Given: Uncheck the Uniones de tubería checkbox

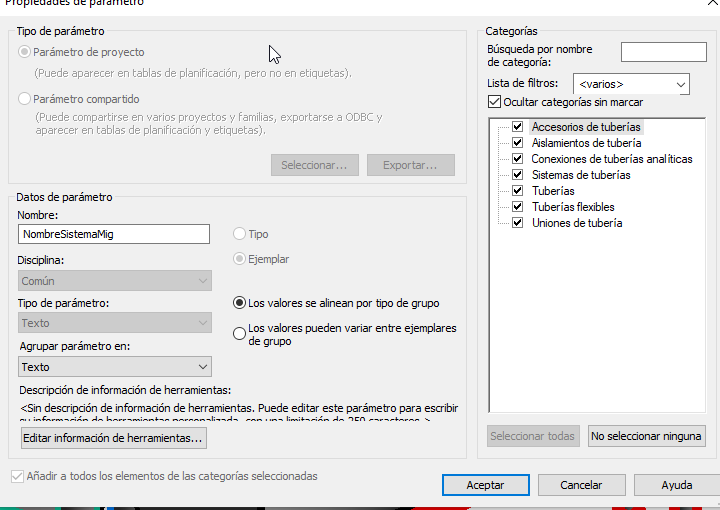Looking at the screenshot, I should click(518, 223).
